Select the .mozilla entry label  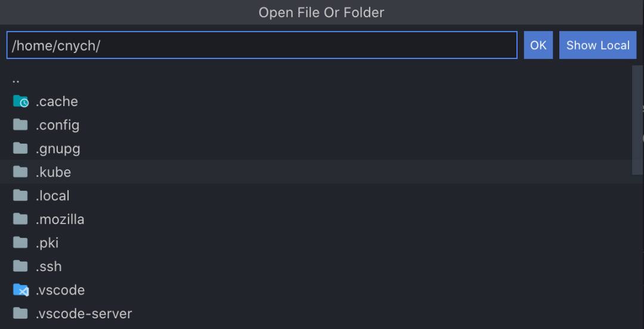point(60,219)
